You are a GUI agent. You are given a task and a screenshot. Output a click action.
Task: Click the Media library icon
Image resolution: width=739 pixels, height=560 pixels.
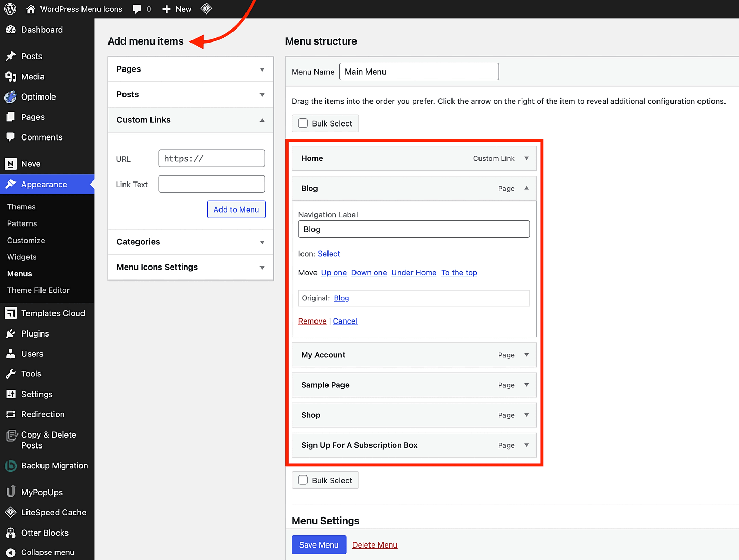coord(10,76)
